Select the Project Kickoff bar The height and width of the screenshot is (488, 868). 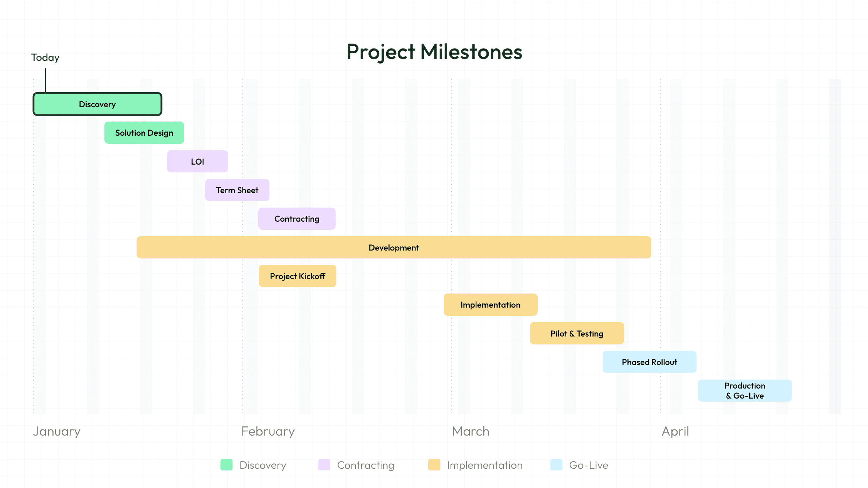point(297,276)
